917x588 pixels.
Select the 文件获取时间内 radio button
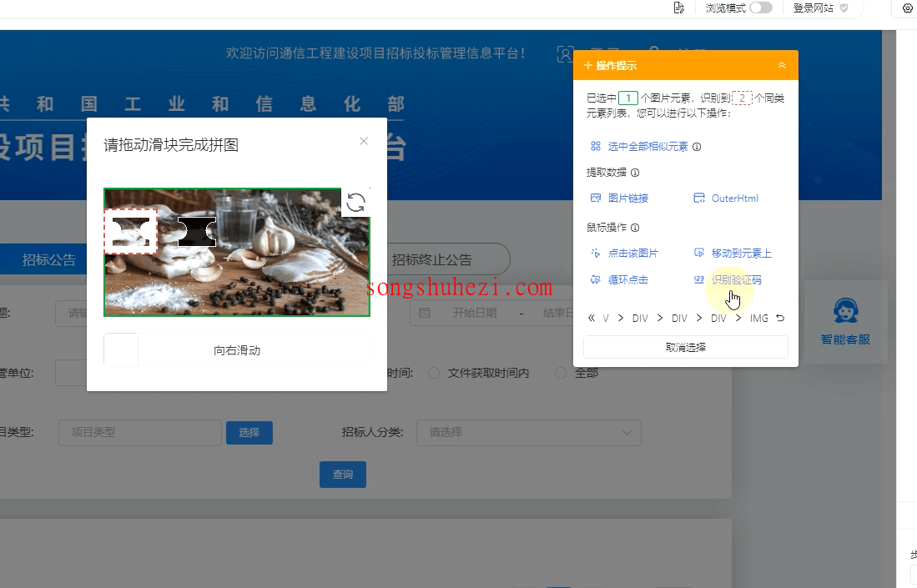(434, 373)
